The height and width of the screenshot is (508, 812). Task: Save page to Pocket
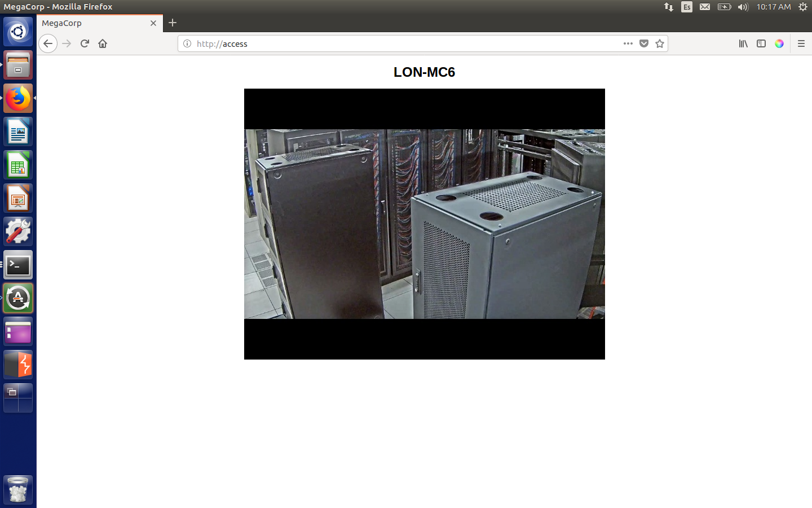click(x=644, y=43)
